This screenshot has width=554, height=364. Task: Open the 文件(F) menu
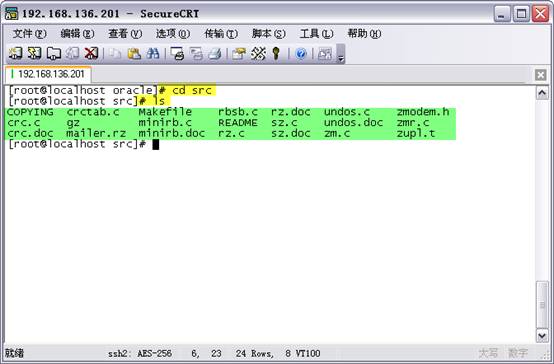(x=29, y=34)
